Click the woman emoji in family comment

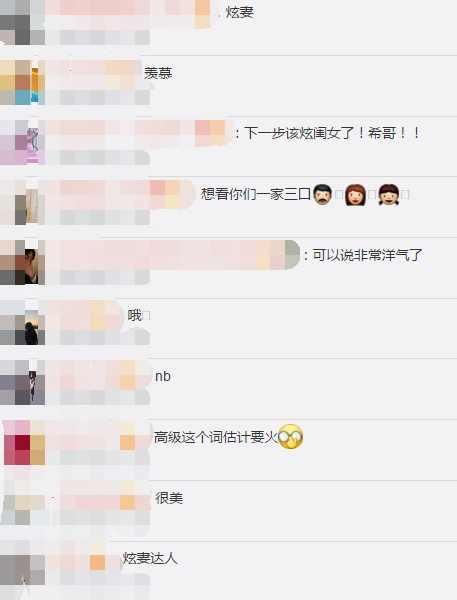pos(355,195)
